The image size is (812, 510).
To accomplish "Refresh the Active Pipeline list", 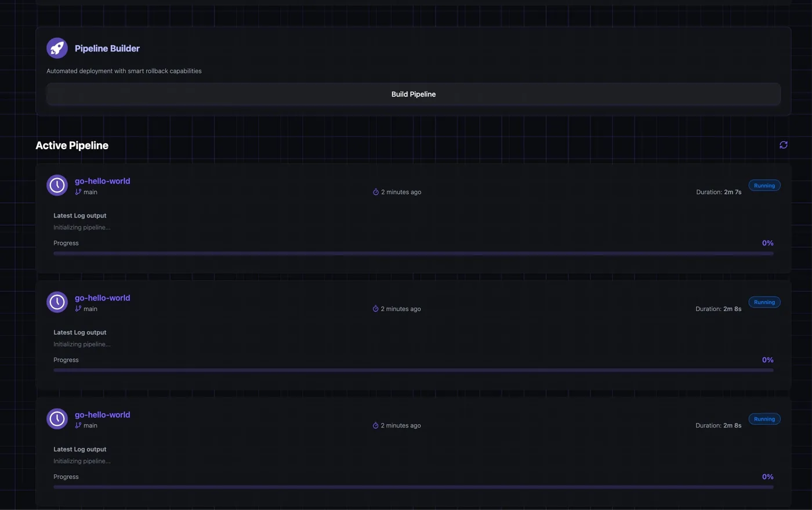I will [784, 145].
